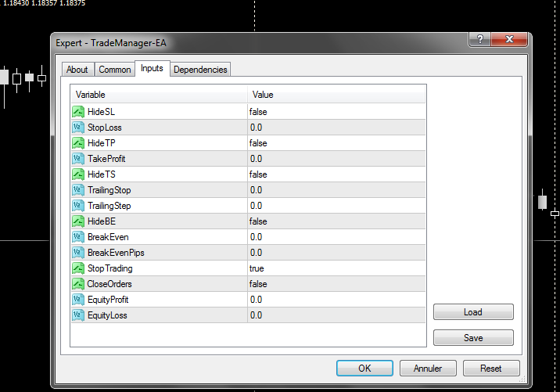Switch to the Common tab
The height and width of the screenshot is (392, 560).
115,70
